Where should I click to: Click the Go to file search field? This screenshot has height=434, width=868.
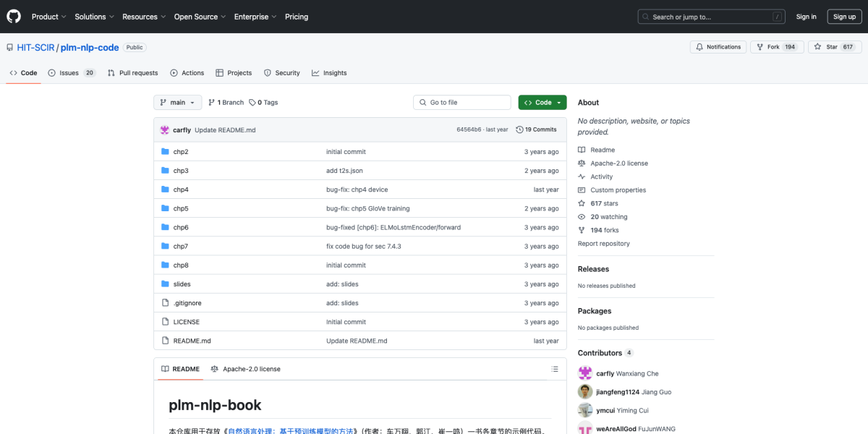pyautogui.click(x=461, y=102)
